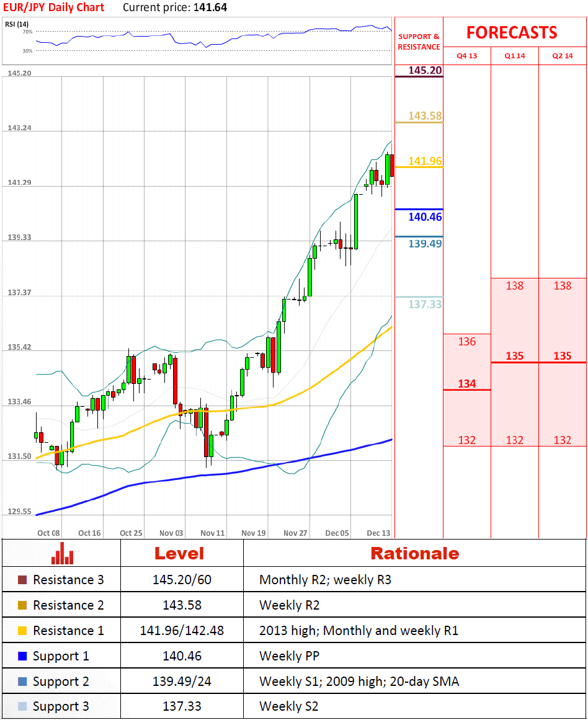The image size is (588, 720).
Task: Click the Level column header
Action: 179,553
